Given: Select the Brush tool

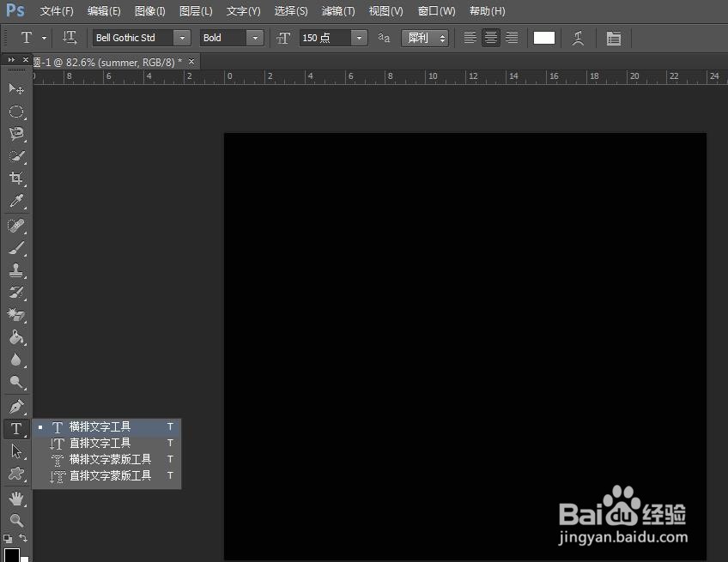Looking at the screenshot, I should click(x=16, y=248).
